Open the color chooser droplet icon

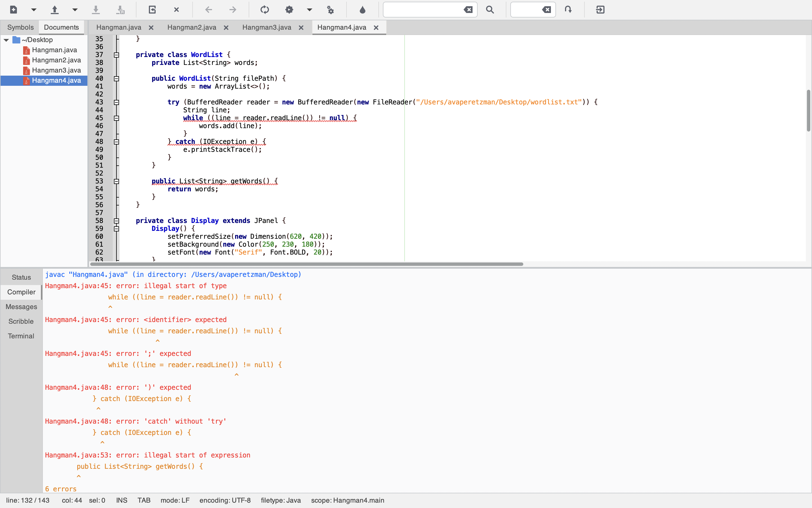click(x=362, y=10)
